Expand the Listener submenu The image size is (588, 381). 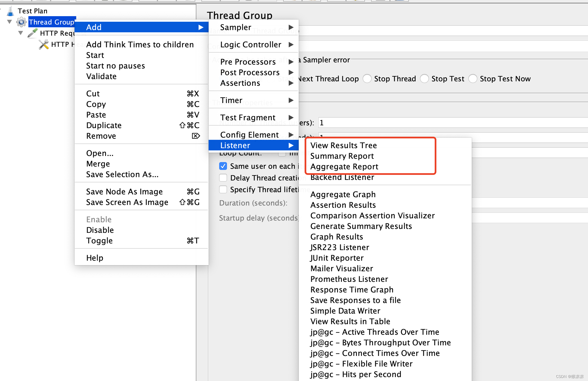(x=254, y=145)
